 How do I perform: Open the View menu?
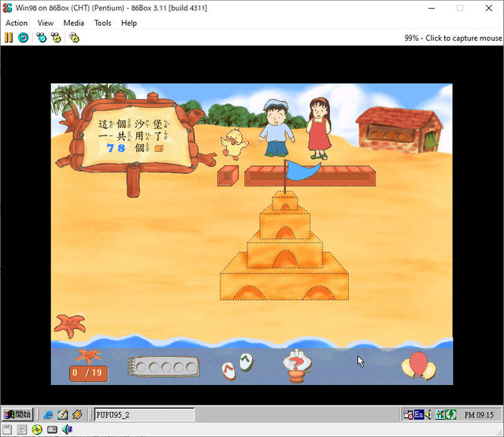point(46,23)
